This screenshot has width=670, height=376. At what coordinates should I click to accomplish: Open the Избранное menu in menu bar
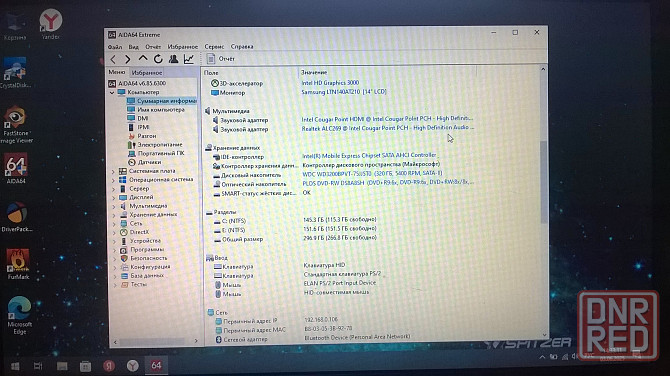(x=182, y=47)
